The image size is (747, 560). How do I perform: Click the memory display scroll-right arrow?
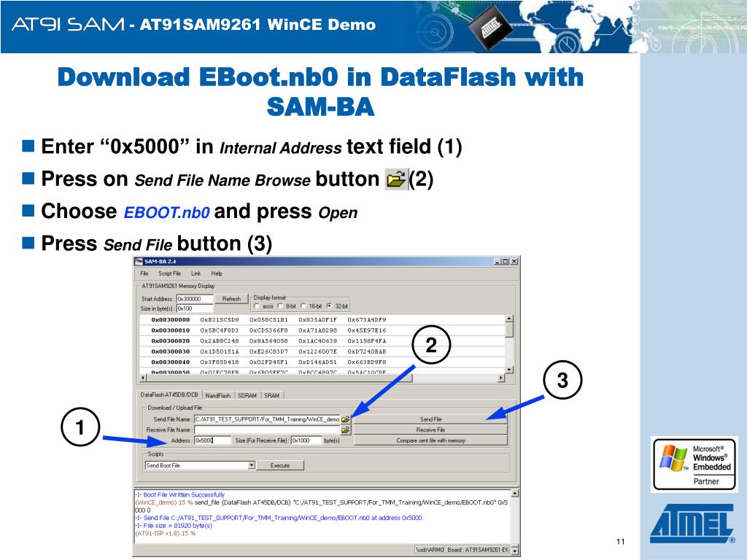coord(501,378)
